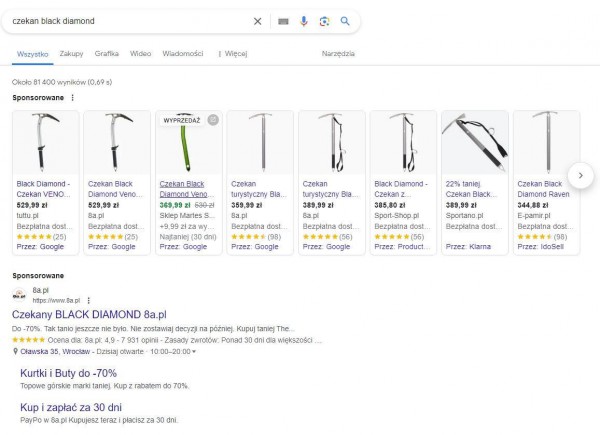The width and height of the screenshot is (600, 435).
Task: Expand the Więcej search options menu
Action: pyautogui.click(x=234, y=53)
